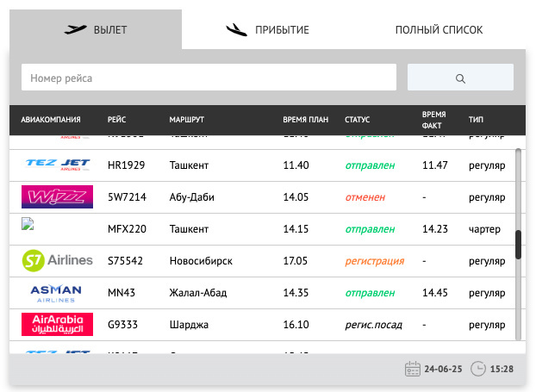Click the Tez Jet logo for HR1929
536x392 pixels.
(58, 165)
